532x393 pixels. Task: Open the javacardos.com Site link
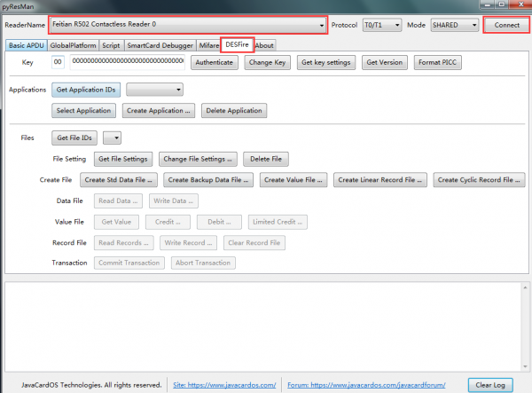tap(224, 385)
